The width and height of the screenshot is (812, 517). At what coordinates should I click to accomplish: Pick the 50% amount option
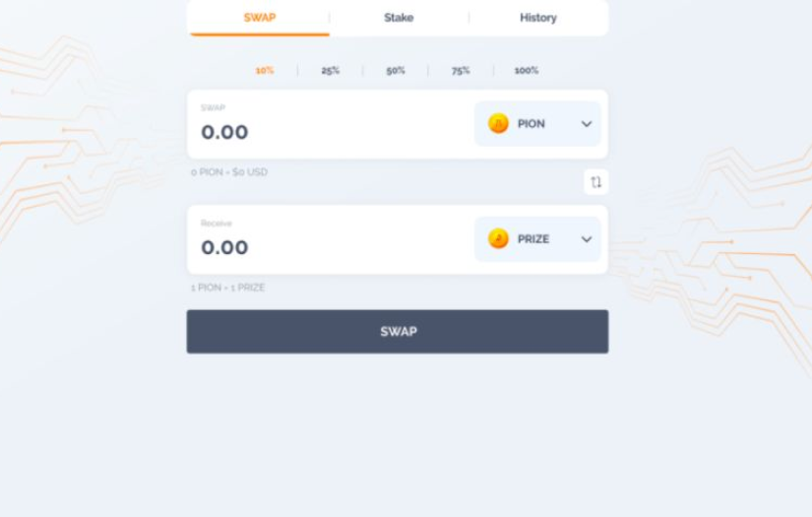(x=396, y=71)
